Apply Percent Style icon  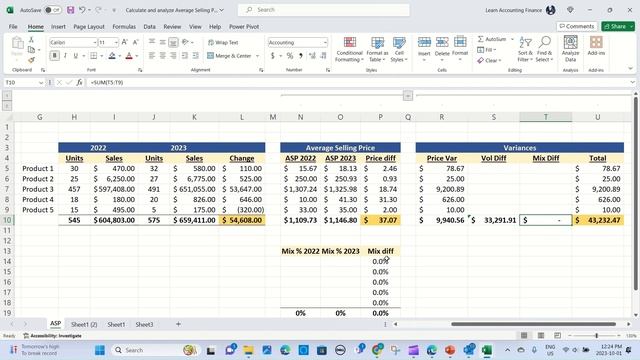289,56
